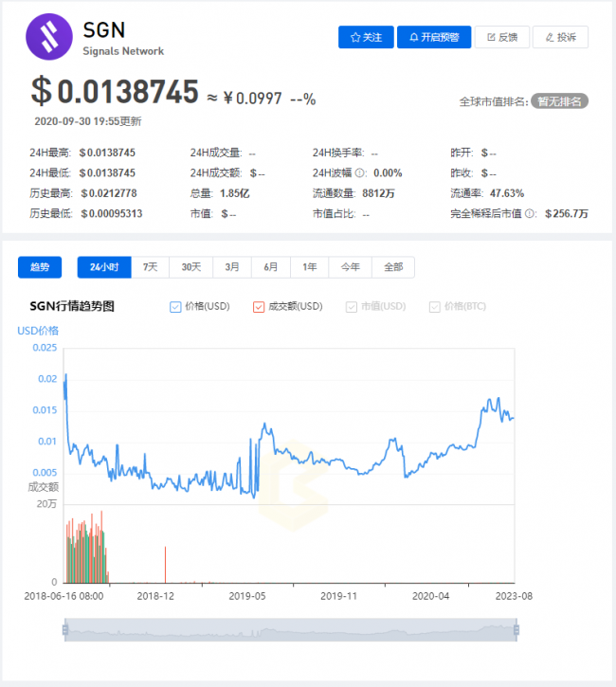The image size is (616, 687).
Task: Click the 24H波幅 value 0.00%
Action: pyautogui.click(x=388, y=173)
